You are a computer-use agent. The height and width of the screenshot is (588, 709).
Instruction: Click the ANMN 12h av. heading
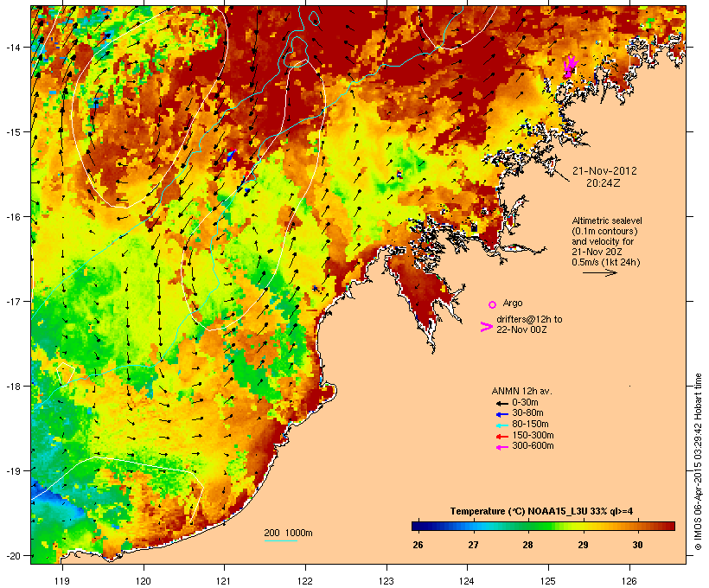(521, 391)
